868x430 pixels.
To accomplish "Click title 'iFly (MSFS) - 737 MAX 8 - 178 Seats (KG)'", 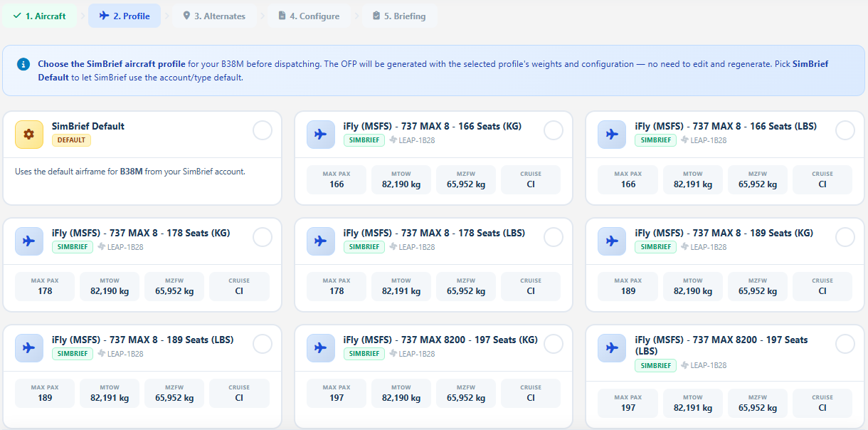I will click(141, 233).
